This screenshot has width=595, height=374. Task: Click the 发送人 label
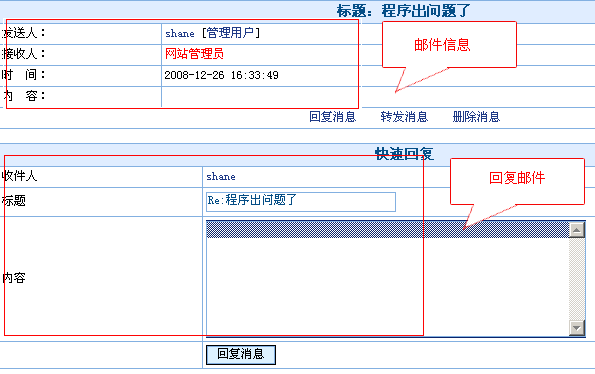coord(24,33)
